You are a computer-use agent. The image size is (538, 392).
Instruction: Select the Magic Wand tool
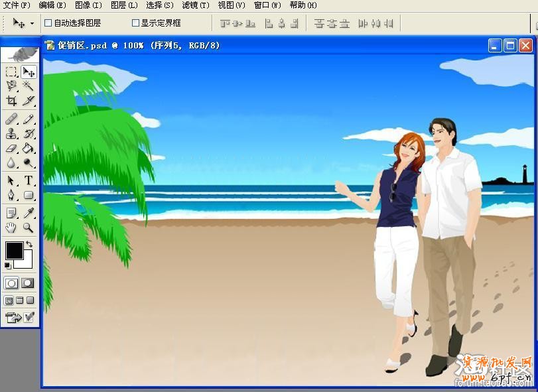pyautogui.click(x=29, y=86)
